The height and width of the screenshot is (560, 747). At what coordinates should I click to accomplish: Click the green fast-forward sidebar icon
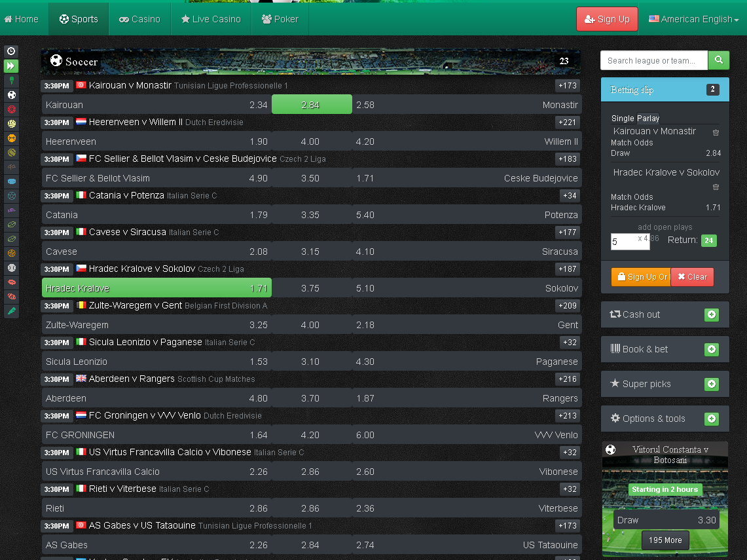pyautogui.click(x=11, y=66)
